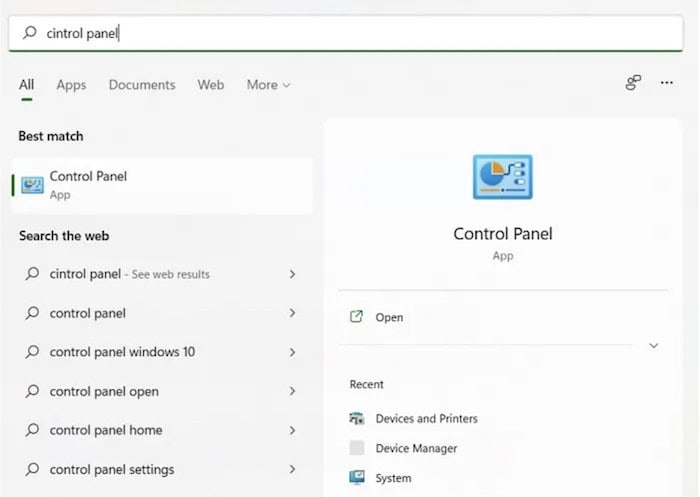Click the search icon beside 'cintrol panel' suggestion

32,273
